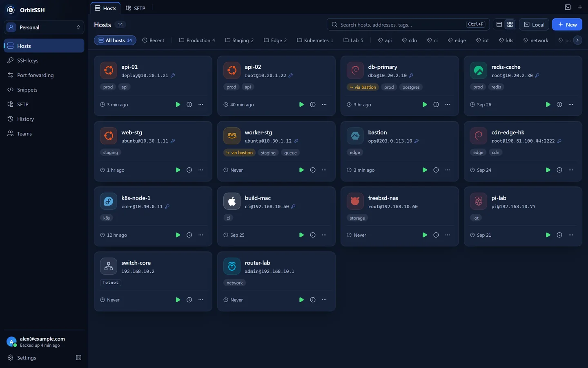Open more options for redis-cache
This screenshot has height=368, width=588.
[x=571, y=105]
